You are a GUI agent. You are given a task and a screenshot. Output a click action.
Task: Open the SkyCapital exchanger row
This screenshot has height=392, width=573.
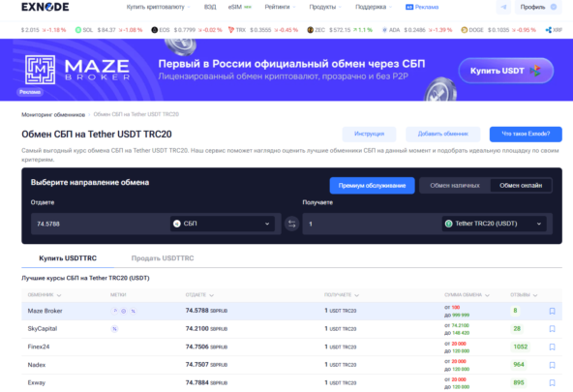coord(291,329)
